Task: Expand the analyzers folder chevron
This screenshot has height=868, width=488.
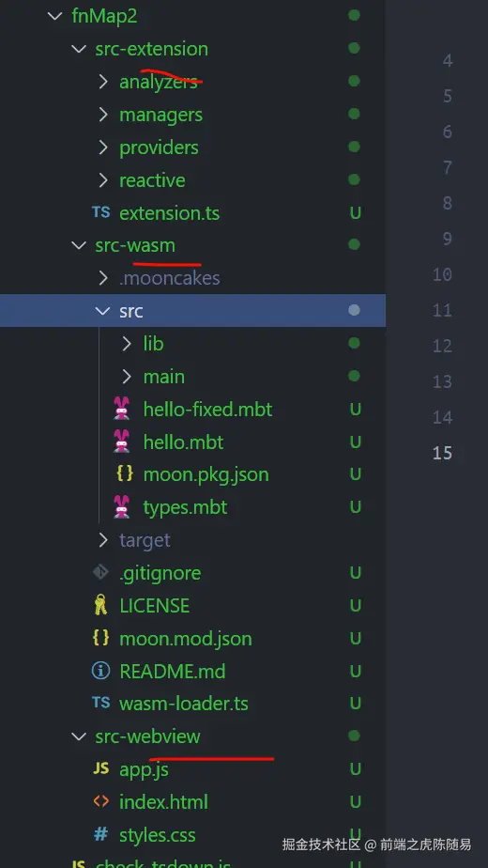Action: coord(103,82)
